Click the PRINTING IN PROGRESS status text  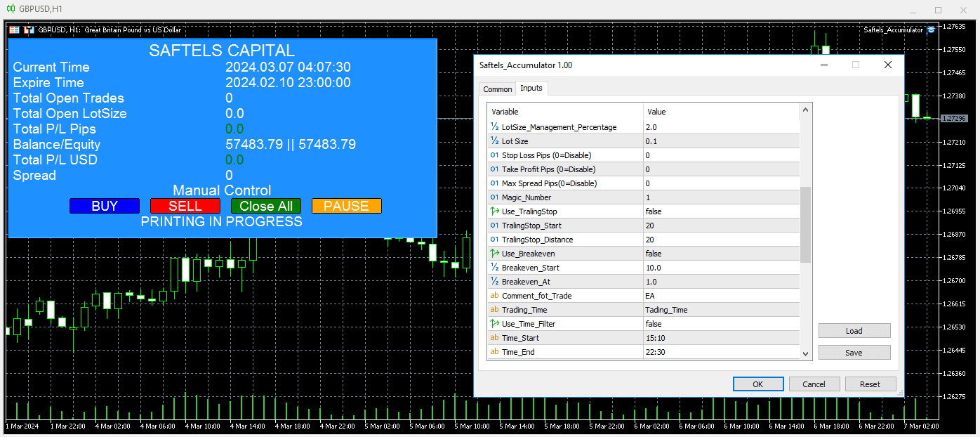point(222,221)
